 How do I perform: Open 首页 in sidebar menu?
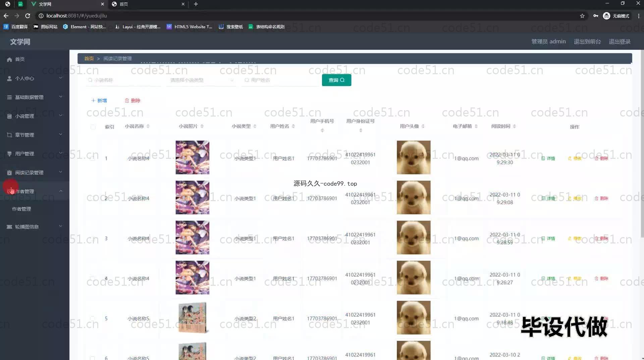[x=35, y=59]
